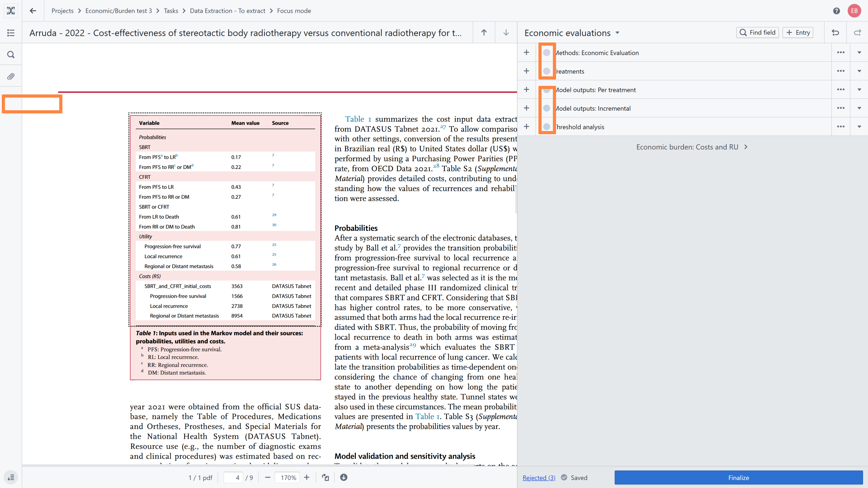Go to previous document with up arrow
The width and height of the screenshot is (868, 488).
[484, 33]
